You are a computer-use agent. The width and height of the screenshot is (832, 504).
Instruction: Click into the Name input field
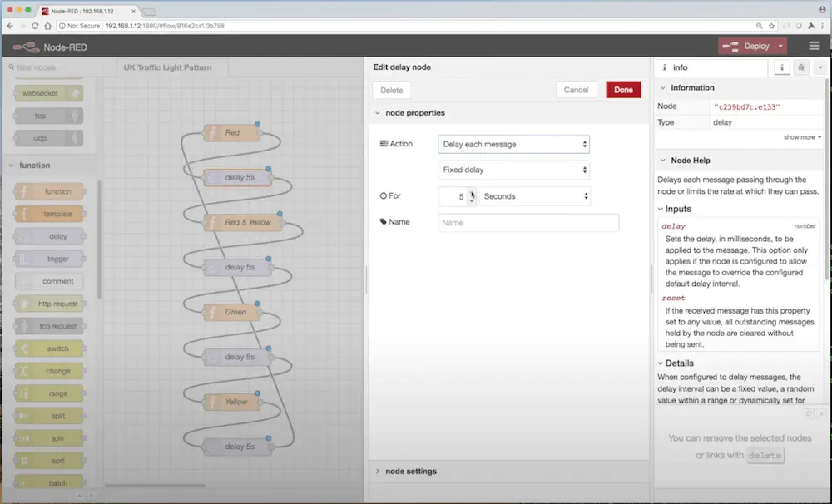(x=528, y=223)
